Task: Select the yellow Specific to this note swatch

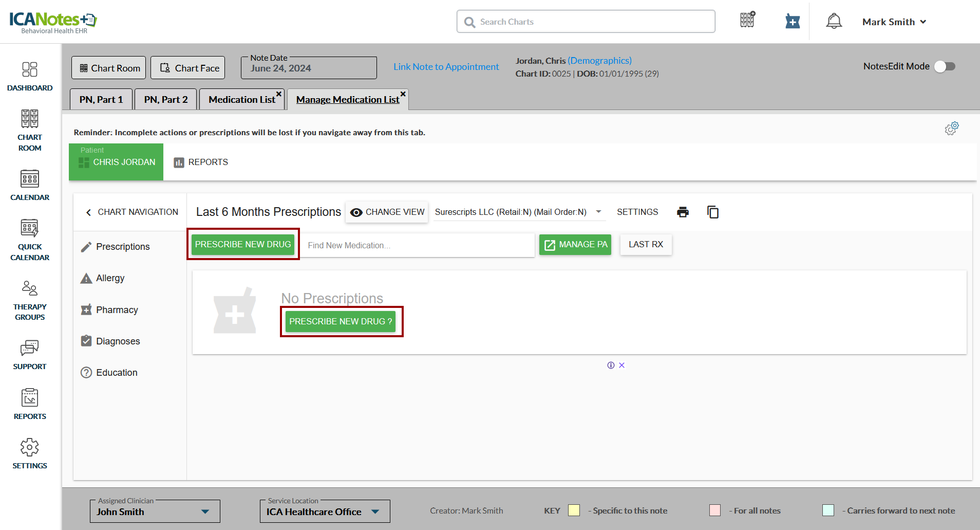Action: click(574, 510)
